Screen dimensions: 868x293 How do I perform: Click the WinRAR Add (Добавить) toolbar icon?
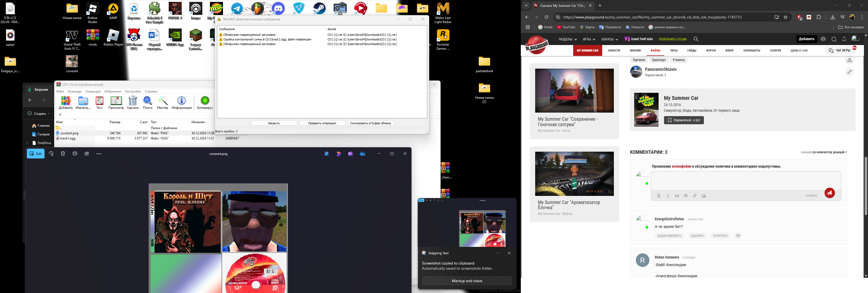65,103
